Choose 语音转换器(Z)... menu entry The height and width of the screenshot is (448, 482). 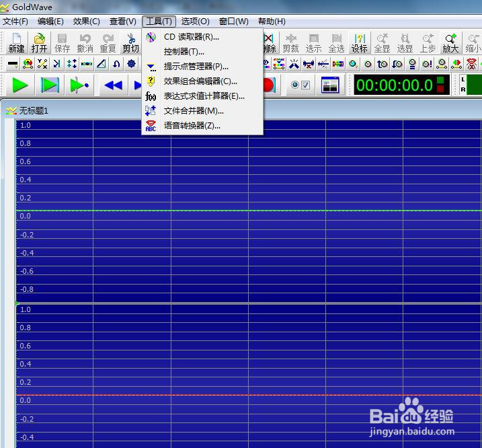(x=202, y=126)
